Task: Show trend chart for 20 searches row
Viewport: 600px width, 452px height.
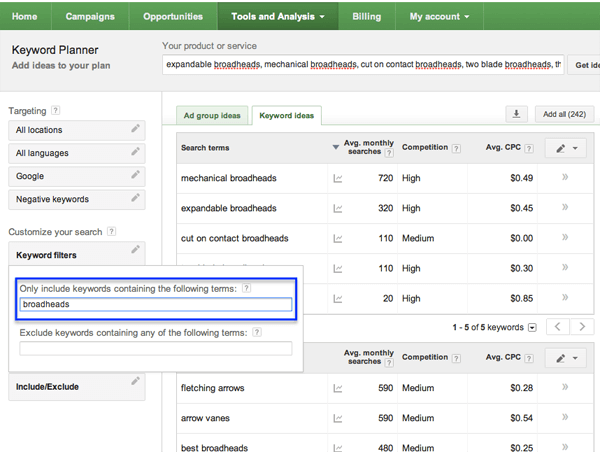Action: coord(338,299)
